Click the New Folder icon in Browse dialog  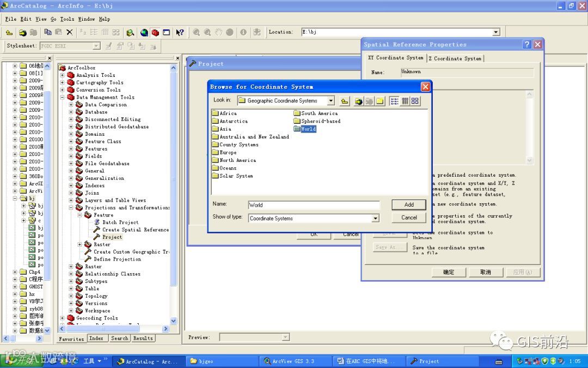pos(380,101)
